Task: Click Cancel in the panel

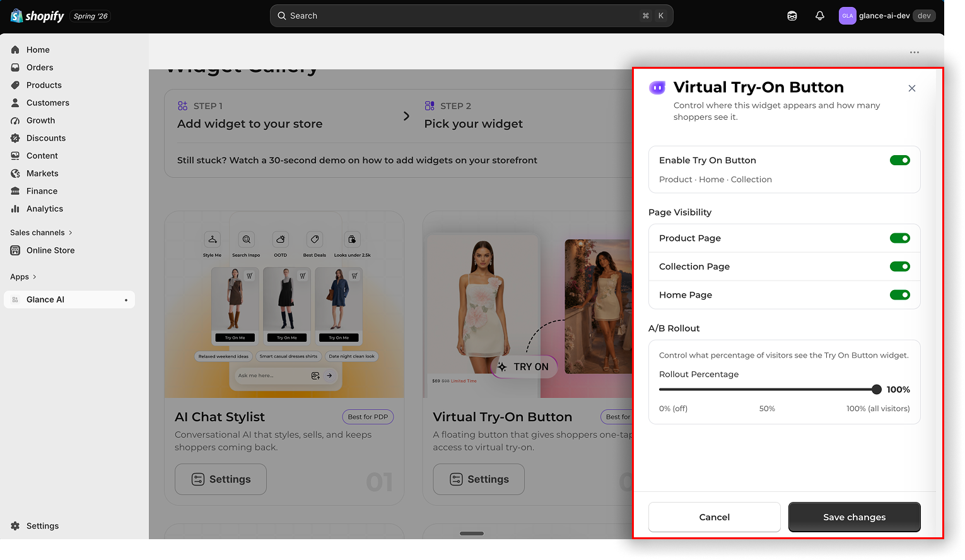Action: tap(715, 517)
